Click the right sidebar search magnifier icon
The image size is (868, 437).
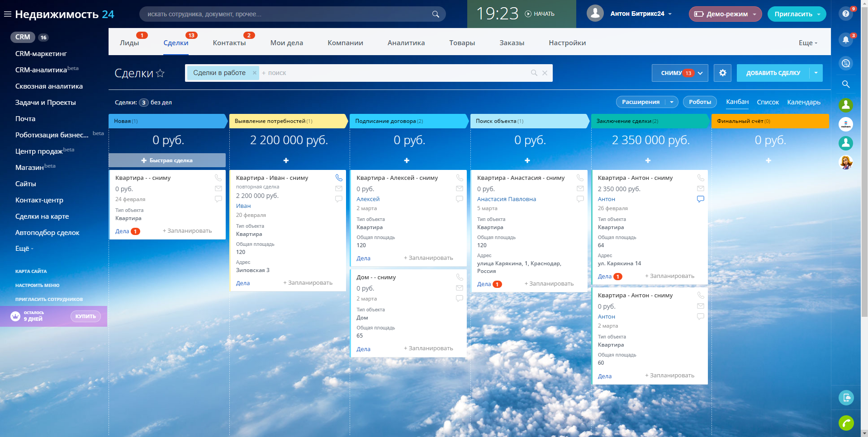846,84
